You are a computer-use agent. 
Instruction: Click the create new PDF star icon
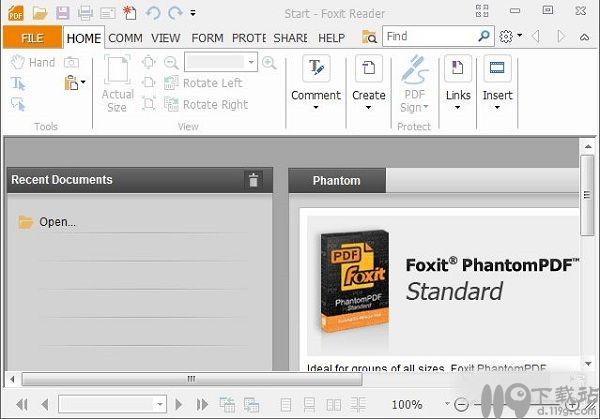[129, 13]
